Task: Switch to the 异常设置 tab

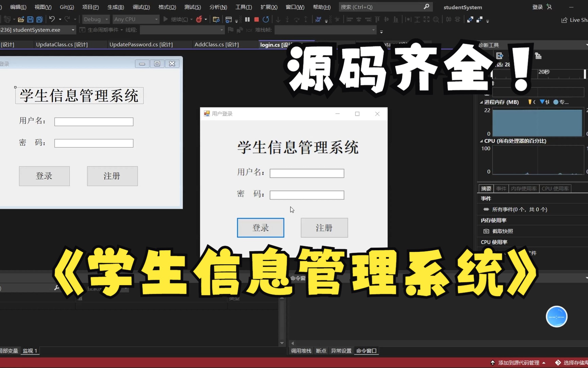Action: tap(341, 350)
